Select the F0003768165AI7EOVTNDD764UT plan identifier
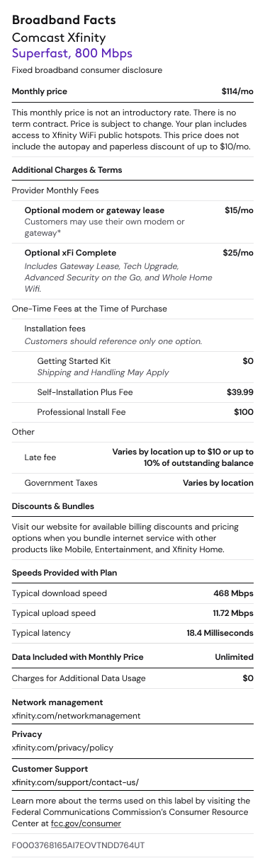This screenshot has height=868, width=265. pyautogui.click(x=78, y=845)
